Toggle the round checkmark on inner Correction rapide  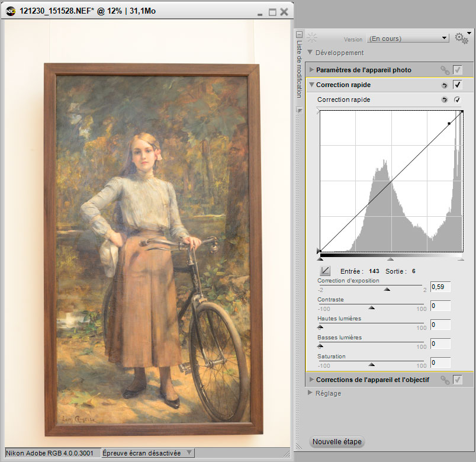[457, 100]
